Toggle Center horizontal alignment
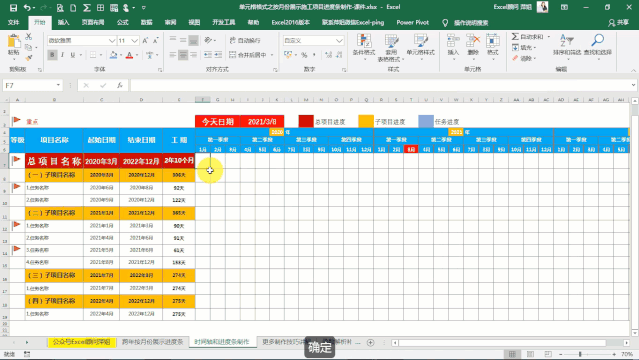Screen dimensions: 639x360 [x=183, y=55]
